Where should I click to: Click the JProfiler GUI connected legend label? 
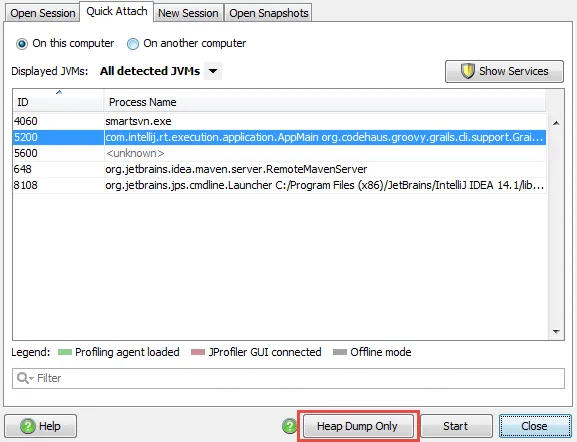[x=265, y=352]
